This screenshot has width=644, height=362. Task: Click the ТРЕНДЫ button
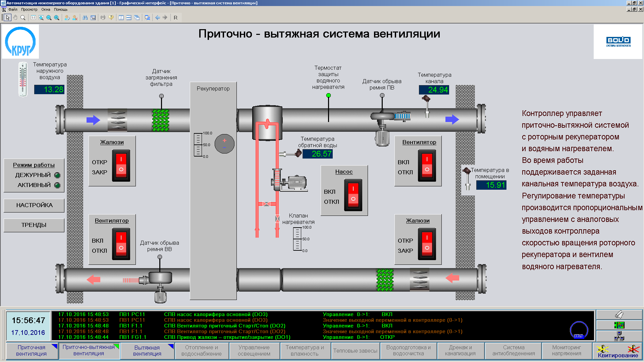pos(34,225)
